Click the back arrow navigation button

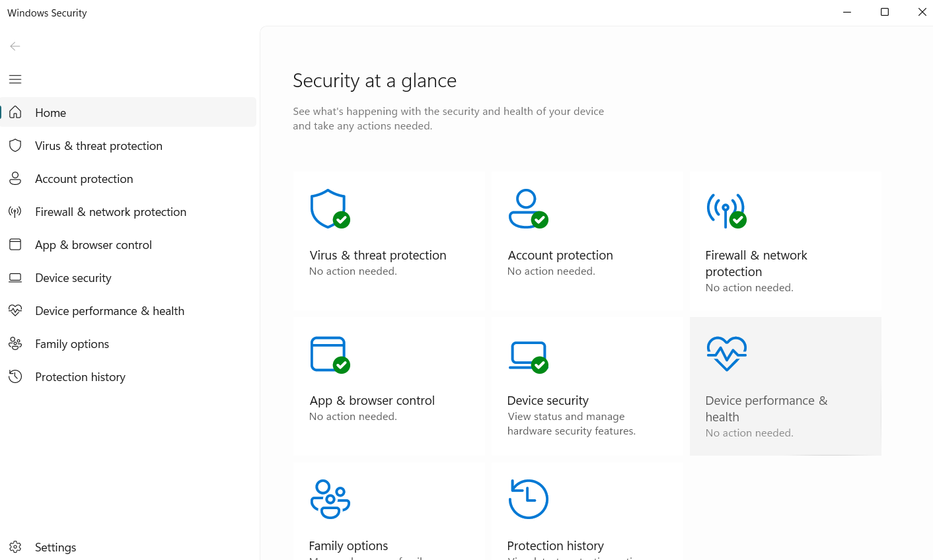15,46
